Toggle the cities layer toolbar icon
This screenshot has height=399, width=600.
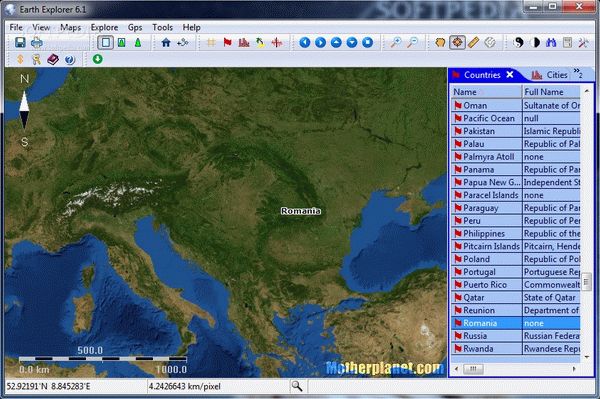(x=244, y=42)
